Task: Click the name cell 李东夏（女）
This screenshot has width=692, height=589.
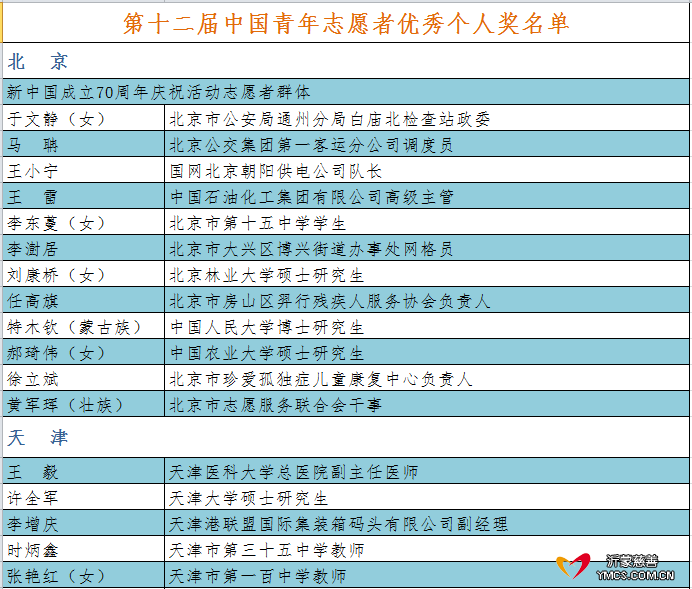Action: point(84,222)
